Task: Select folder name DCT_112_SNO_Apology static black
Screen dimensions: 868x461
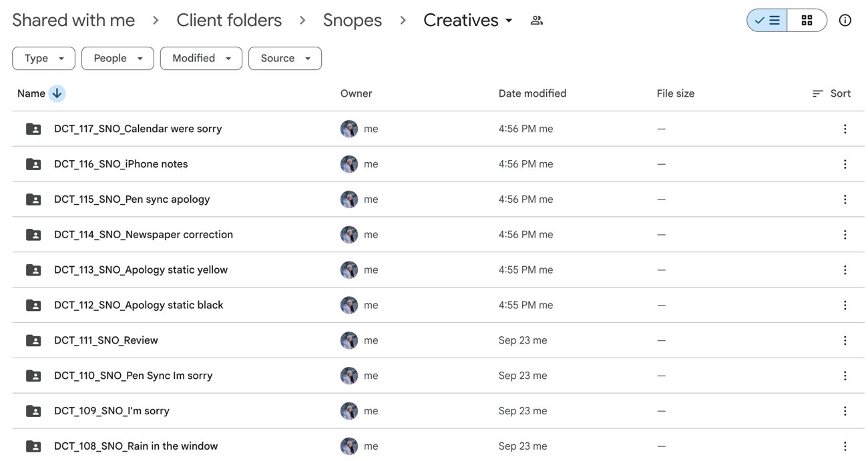Action: 139,305
